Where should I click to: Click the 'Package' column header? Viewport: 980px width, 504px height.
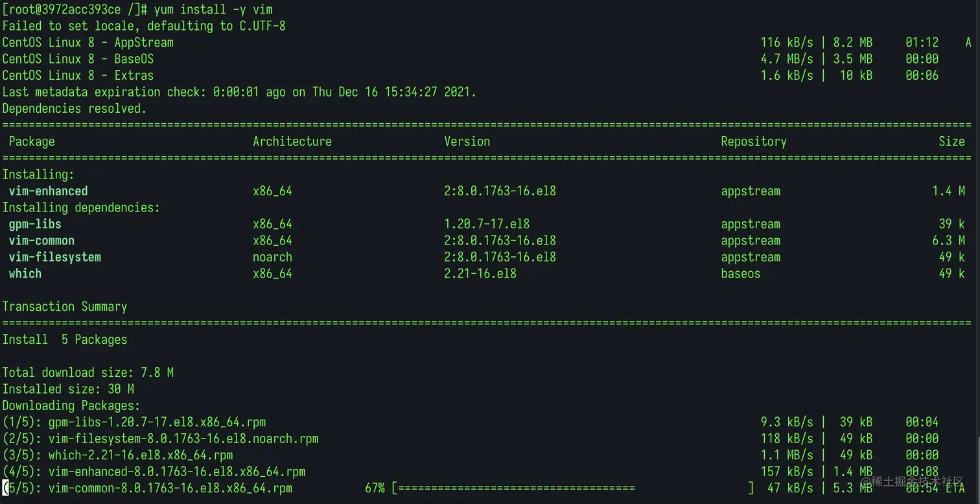pos(32,141)
